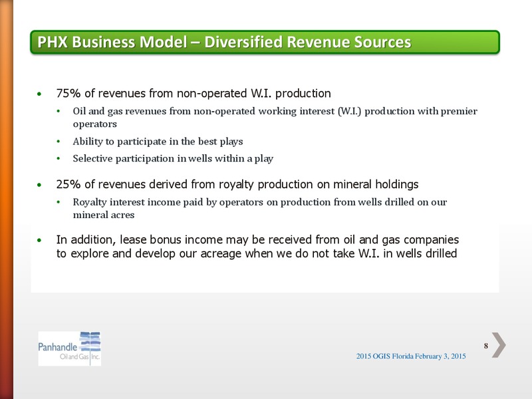Viewport: 532px width, 399px height.
Task: Click 'Royalty interest income paid by operators' bullet
Action: pos(259,208)
